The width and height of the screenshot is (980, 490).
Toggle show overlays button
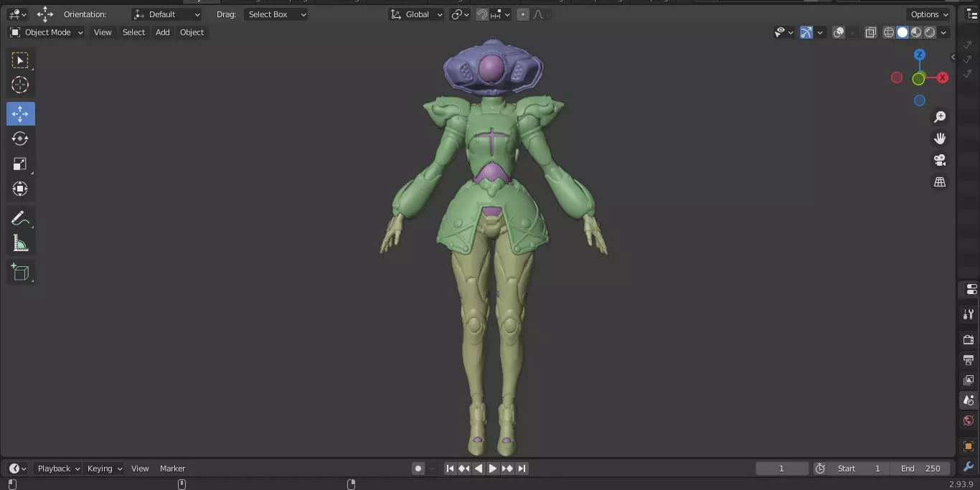[839, 32]
